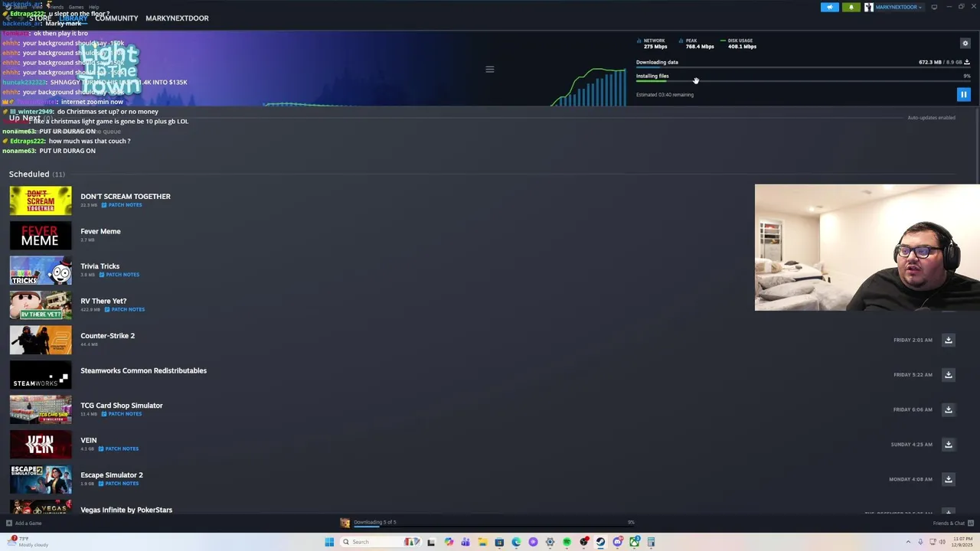Click the Scheduled section header
Screen dimensions: 980x551
point(37,174)
